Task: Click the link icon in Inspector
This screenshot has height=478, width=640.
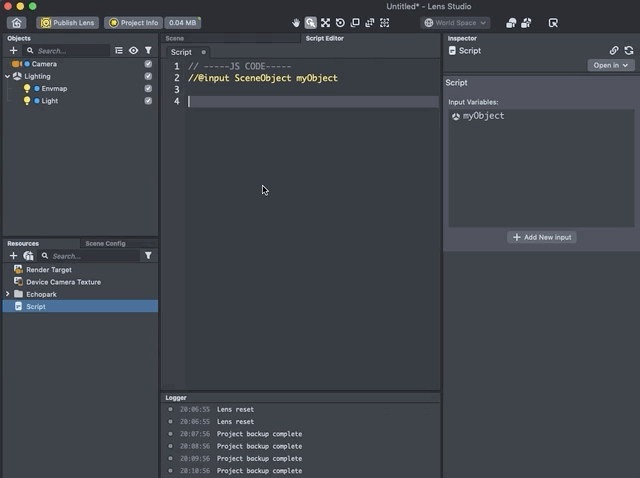Action: click(614, 50)
